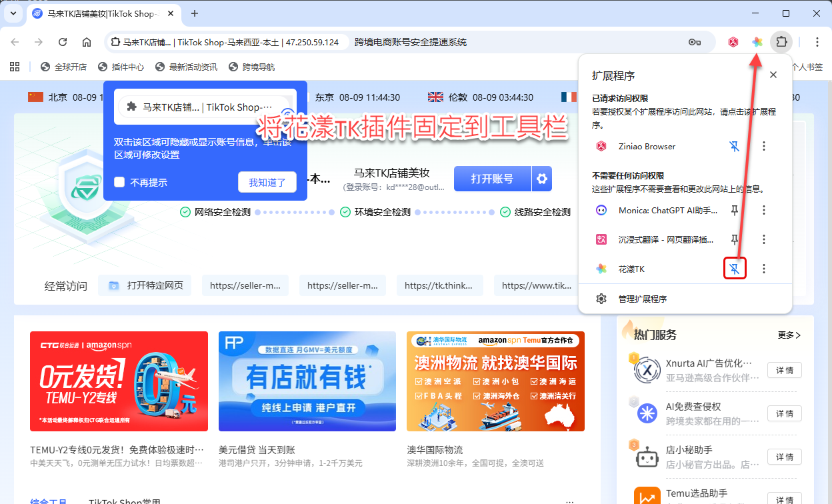
Task: Open the first https://seller-m... shortcut
Action: [245, 285]
